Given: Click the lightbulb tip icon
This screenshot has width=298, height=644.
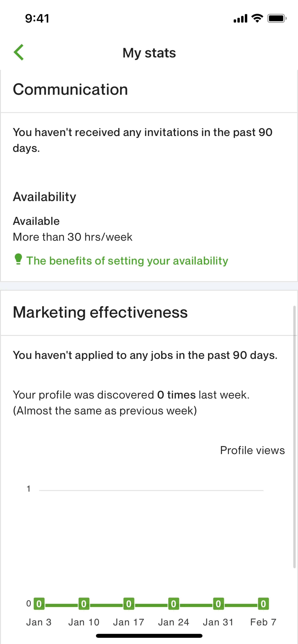Looking at the screenshot, I should point(18,259).
